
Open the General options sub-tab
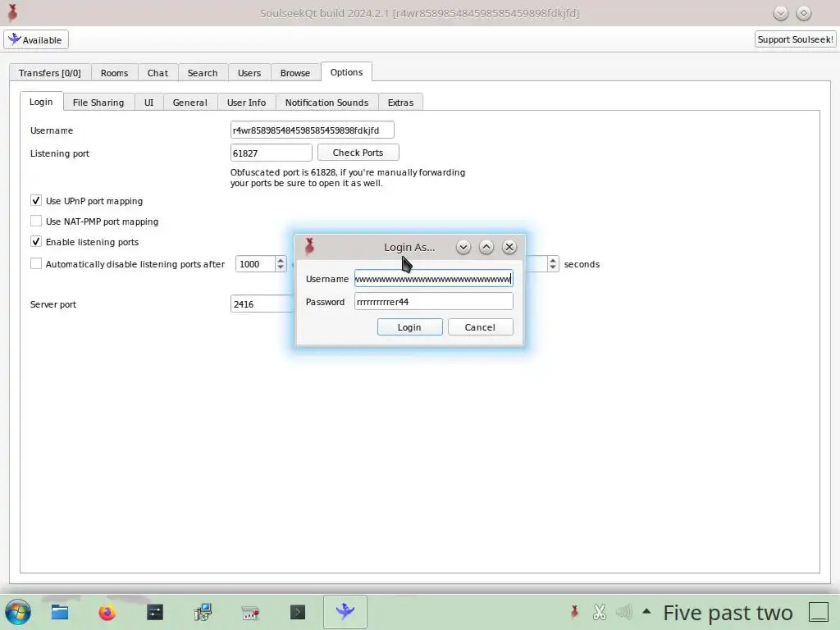point(190,103)
